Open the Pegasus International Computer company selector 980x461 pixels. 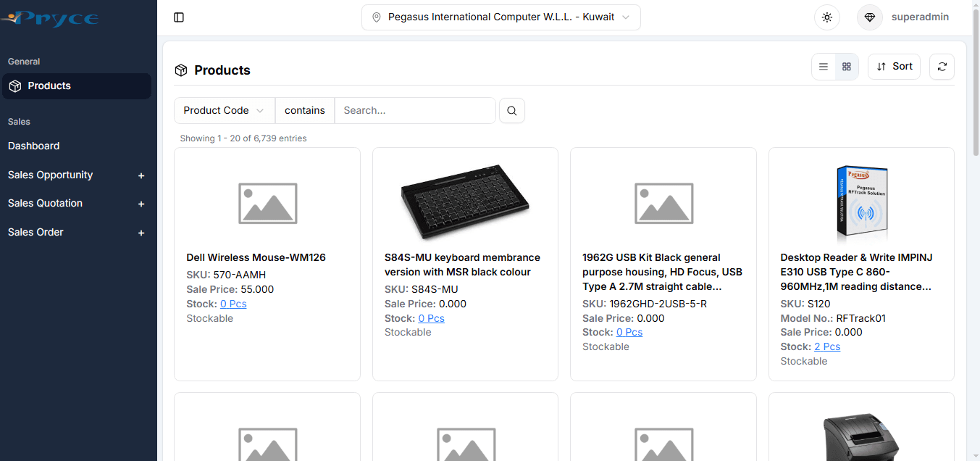pos(501,17)
